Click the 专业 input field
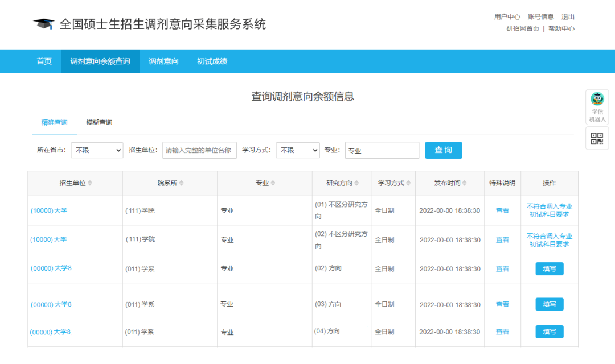615x364 pixels. pyautogui.click(x=382, y=150)
